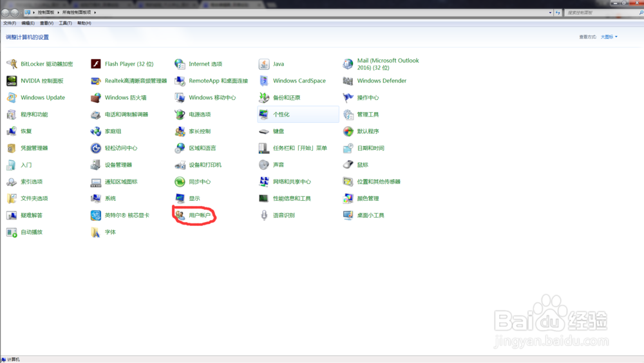The image size is (644, 363).
Task: Expand the chevron after 控制面板 breadcrumb
Action: [59, 12]
